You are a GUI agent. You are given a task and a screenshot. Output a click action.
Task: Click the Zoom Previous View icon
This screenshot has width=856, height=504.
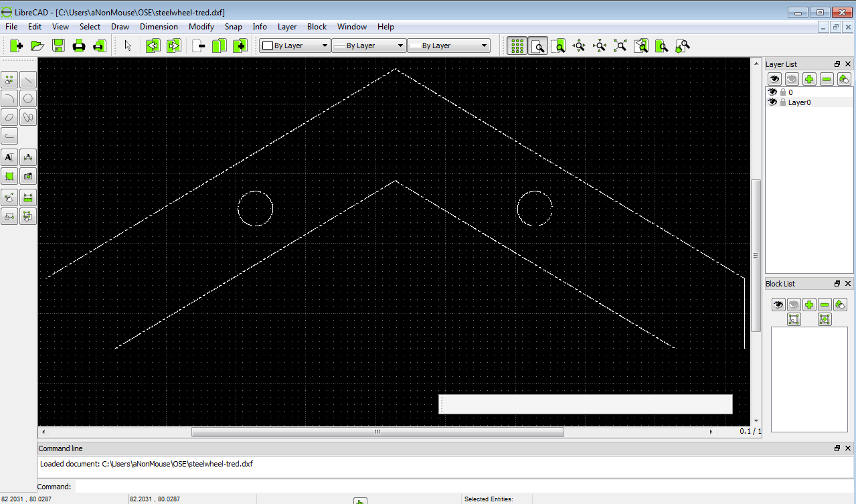click(641, 46)
